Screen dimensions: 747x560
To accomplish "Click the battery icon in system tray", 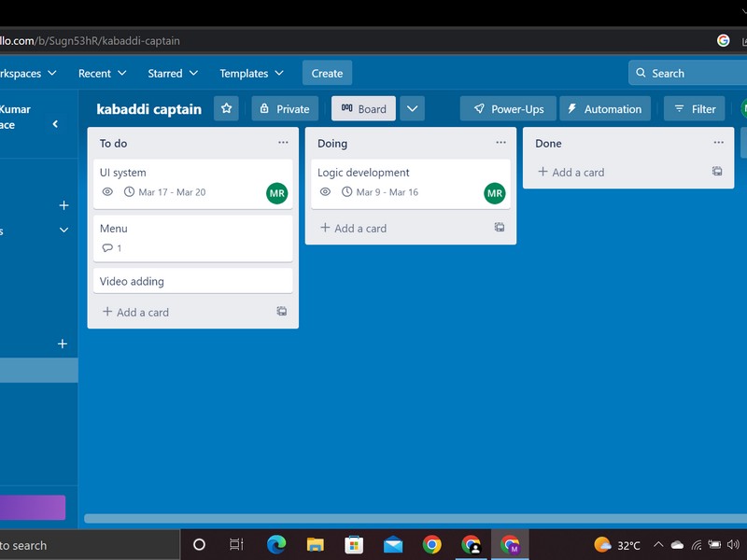I will [714, 544].
